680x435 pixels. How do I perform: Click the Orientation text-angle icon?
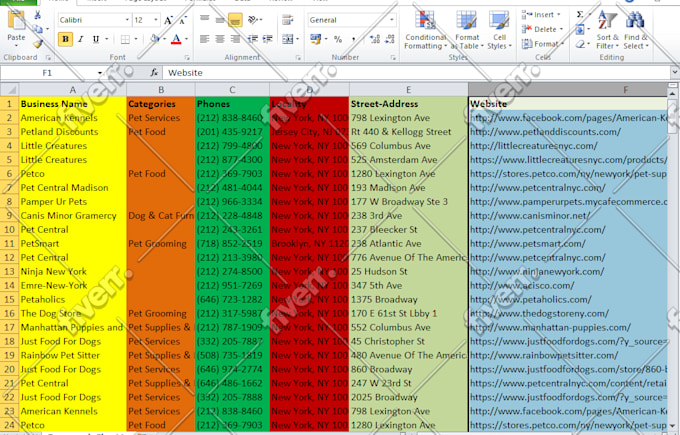pos(253,20)
